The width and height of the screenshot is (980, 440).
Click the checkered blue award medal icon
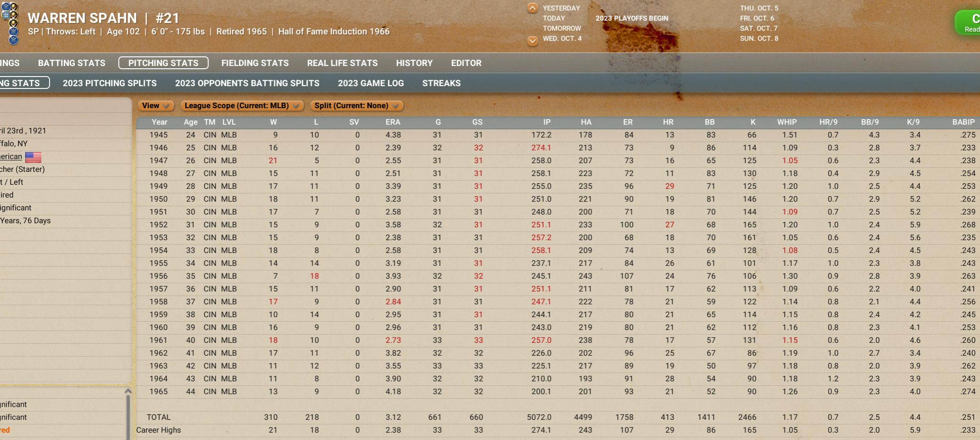click(6, 15)
